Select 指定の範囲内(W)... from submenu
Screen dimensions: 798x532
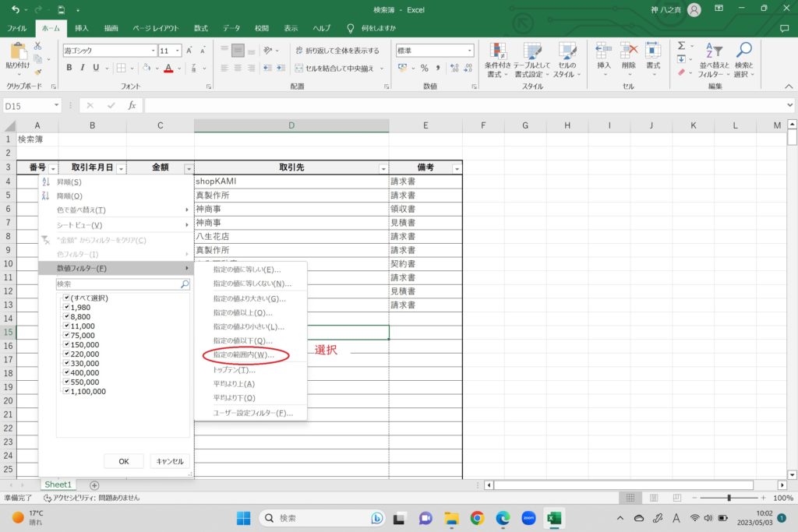click(x=244, y=355)
